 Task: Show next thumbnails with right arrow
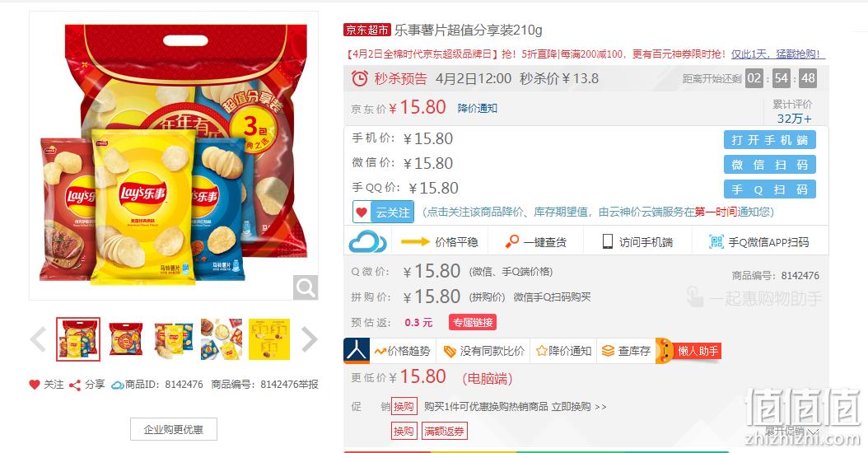(x=309, y=339)
